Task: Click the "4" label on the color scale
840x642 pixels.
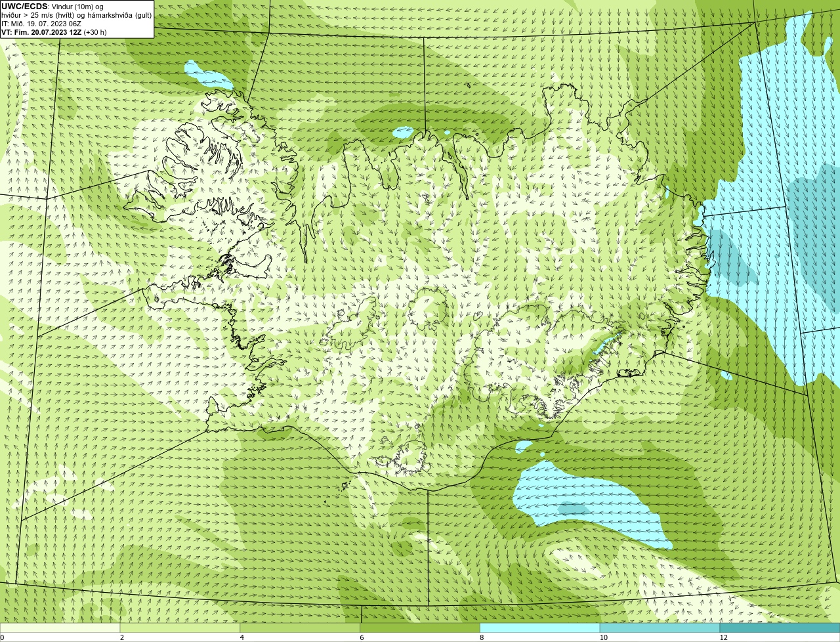Action: coord(242,637)
